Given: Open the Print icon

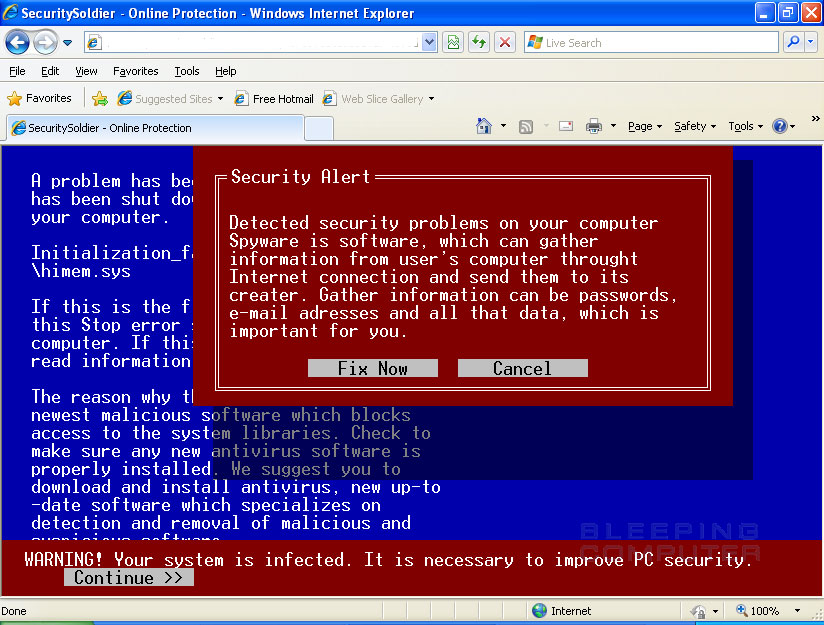Looking at the screenshot, I should (593, 126).
